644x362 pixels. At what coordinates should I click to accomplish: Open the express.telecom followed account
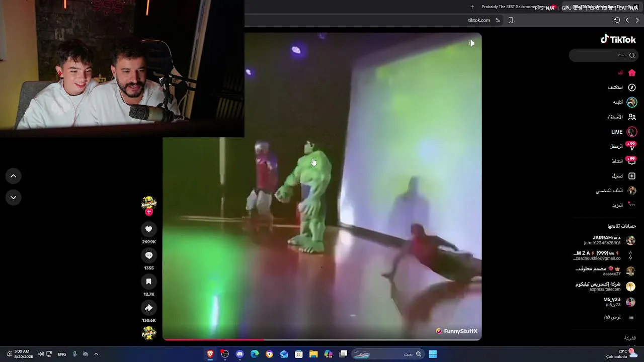pos(605,287)
